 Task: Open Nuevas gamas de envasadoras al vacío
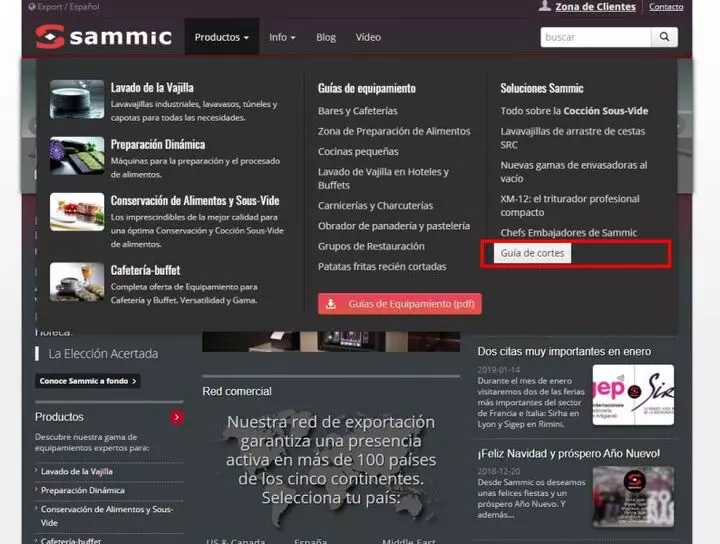tap(574, 172)
